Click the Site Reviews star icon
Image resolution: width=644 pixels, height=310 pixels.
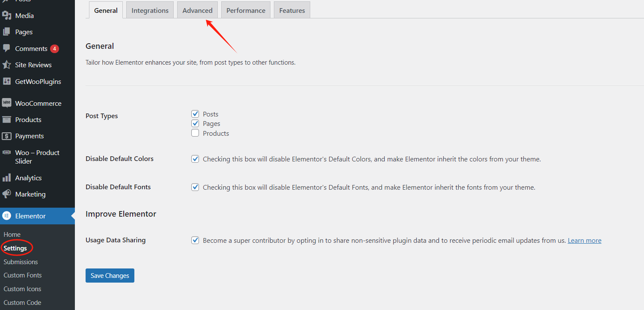(7, 65)
